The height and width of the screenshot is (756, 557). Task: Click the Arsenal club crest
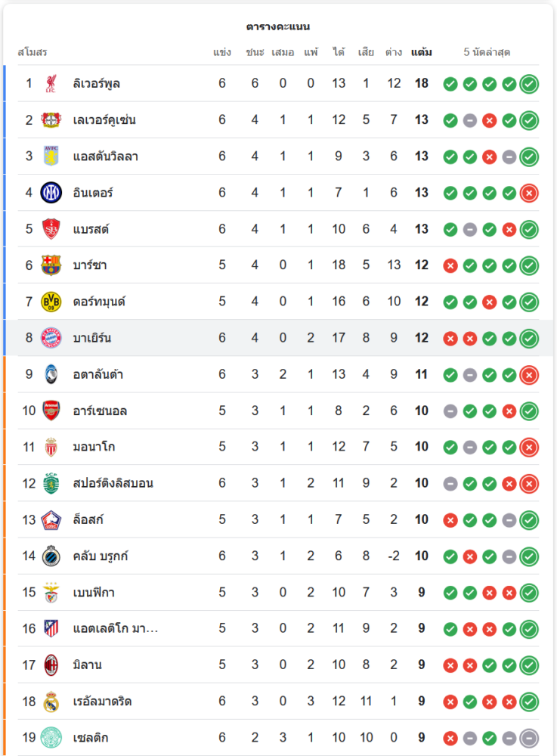51,411
